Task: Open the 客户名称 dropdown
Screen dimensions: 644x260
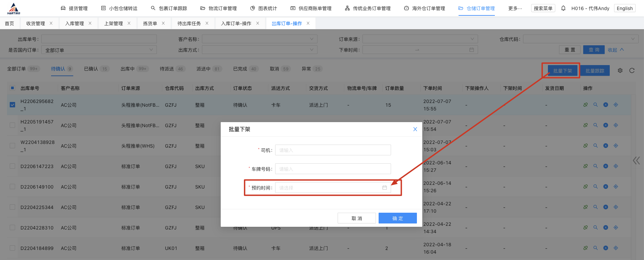Action: pyautogui.click(x=259, y=39)
